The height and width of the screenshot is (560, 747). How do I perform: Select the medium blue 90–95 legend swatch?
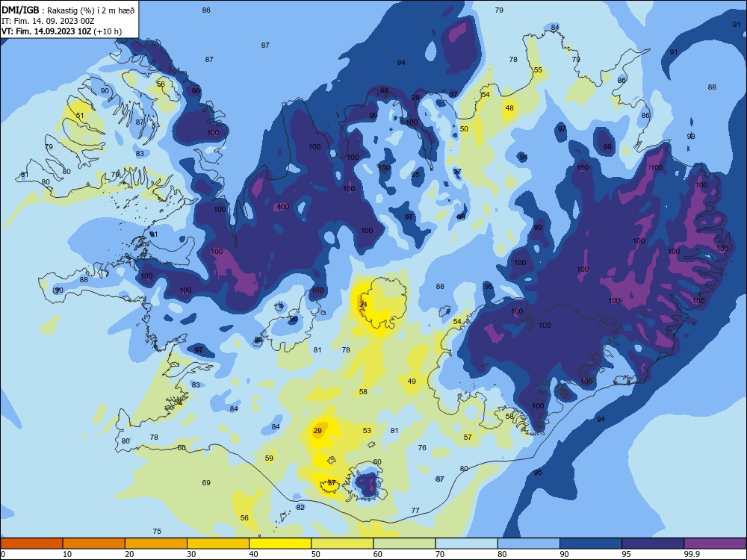591,544
